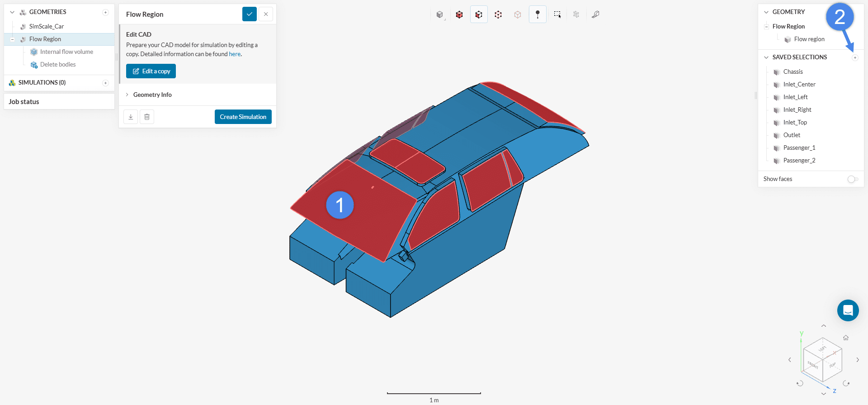Click the Edit a copy button
This screenshot has height=405, width=868.
point(151,71)
